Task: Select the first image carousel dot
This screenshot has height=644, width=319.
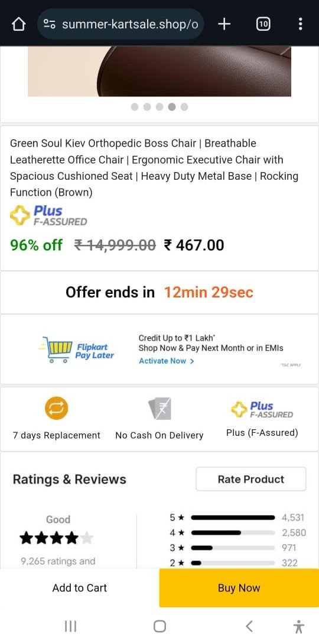Action: click(x=135, y=107)
